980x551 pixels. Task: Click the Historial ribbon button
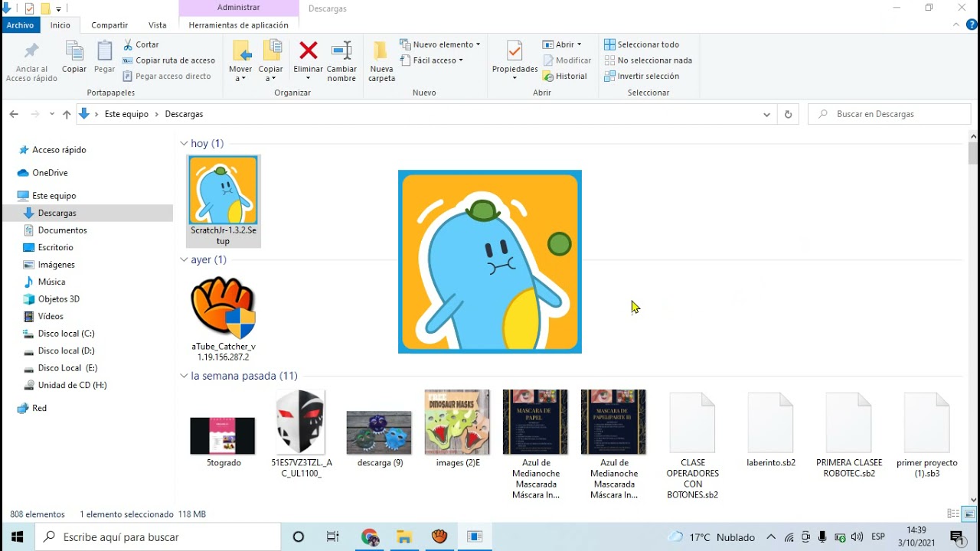point(564,77)
